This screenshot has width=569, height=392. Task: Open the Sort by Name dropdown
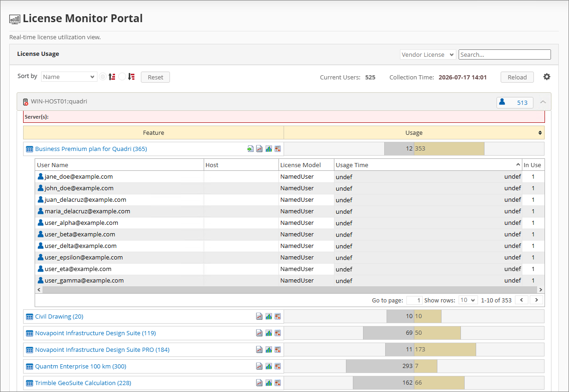(69, 77)
